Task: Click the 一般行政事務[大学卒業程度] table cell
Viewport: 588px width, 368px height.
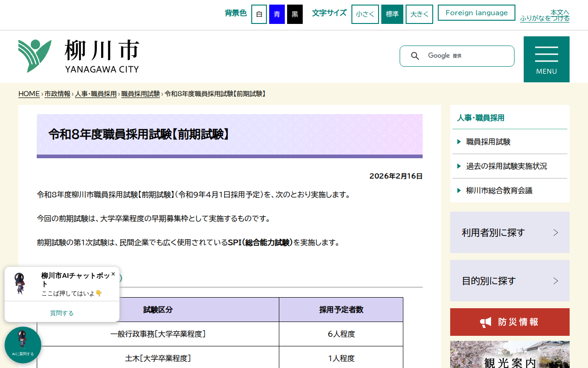Action: click(x=158, y=334)
